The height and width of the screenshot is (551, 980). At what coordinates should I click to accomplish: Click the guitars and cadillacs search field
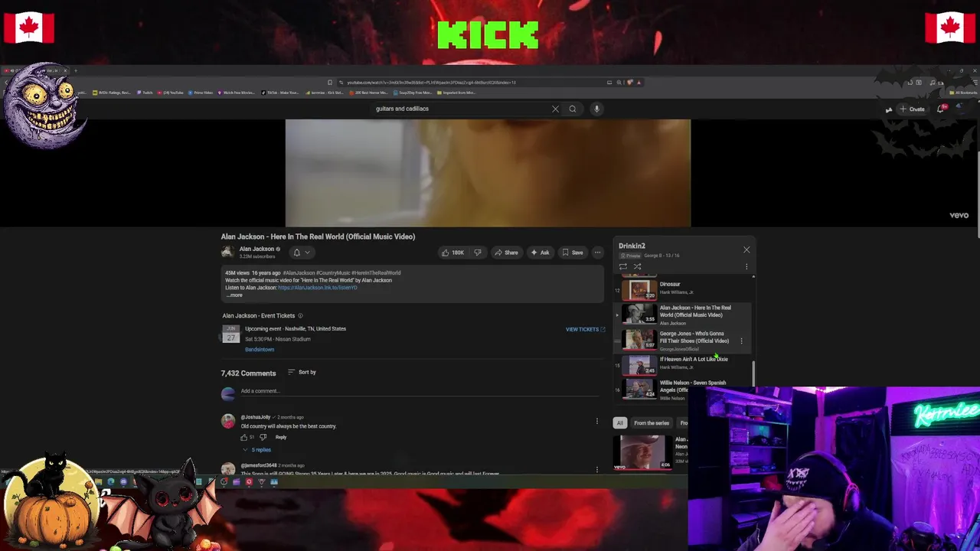click(x=459, y=109)
